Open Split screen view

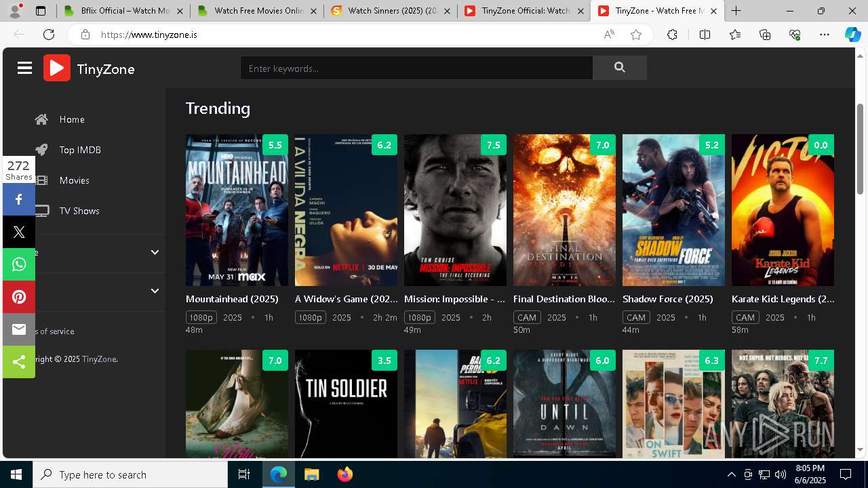(705, 35)
